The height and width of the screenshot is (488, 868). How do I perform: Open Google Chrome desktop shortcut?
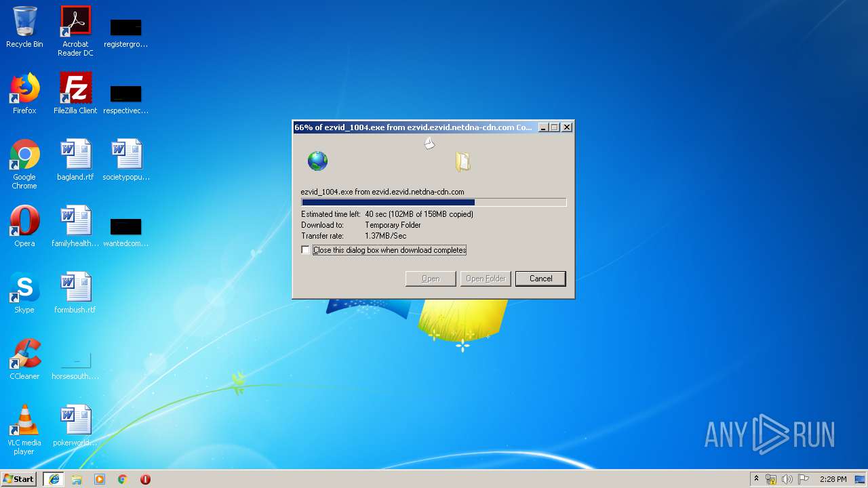(24, 165)
